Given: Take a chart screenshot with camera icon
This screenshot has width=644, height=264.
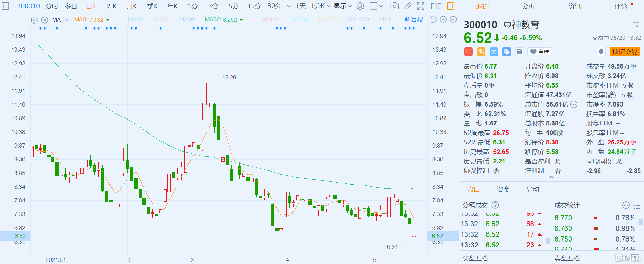Looking at the screenshot, I should click(x=394, y=6).
